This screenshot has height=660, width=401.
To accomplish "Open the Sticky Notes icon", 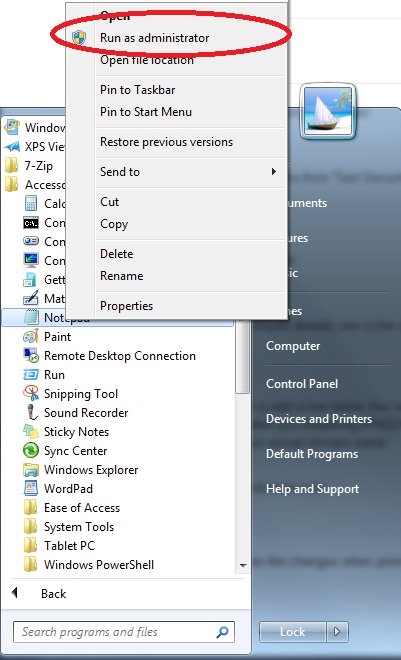I will coord(31,431).
